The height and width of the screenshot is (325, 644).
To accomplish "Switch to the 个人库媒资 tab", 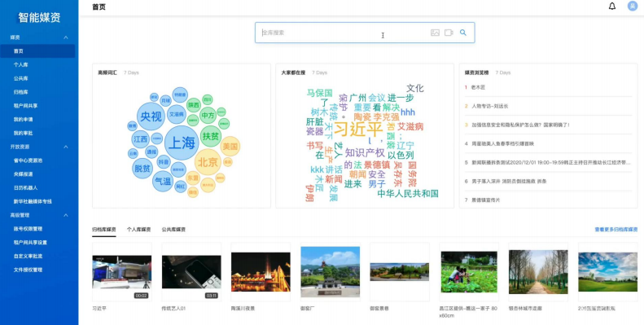I will click(x=139, y=229).
